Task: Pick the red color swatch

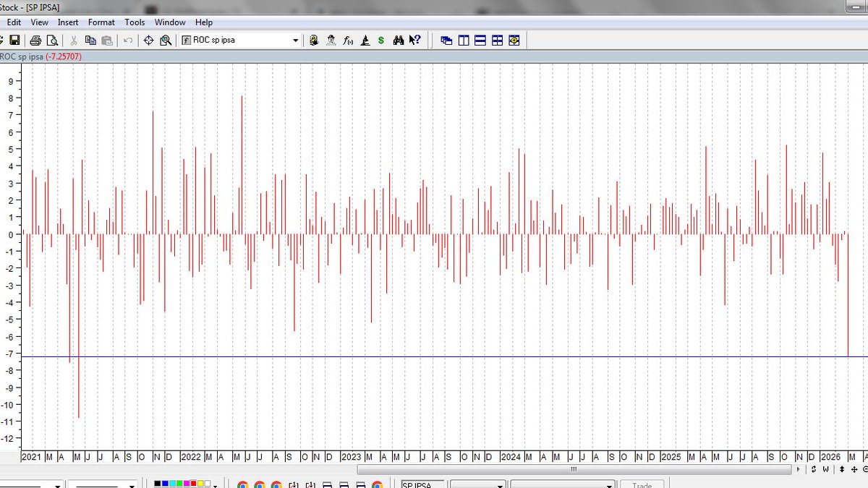Action: (x=193, y=483)
